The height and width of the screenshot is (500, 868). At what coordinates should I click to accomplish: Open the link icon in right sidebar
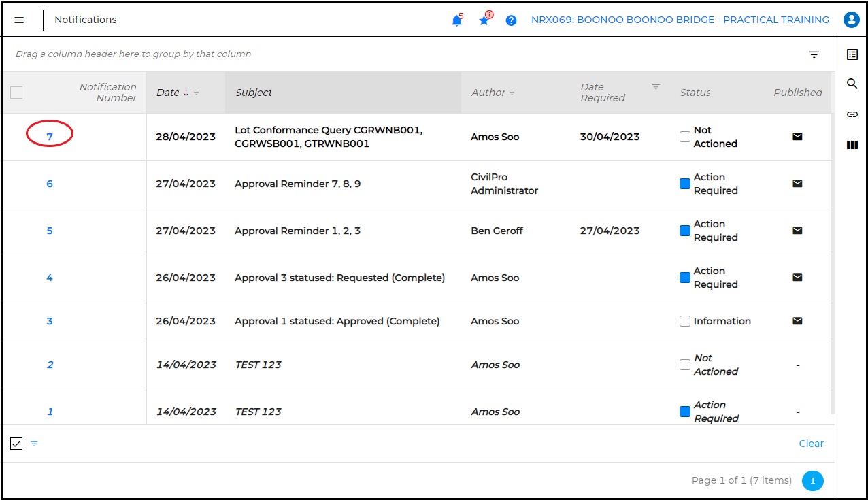[852, 114]
